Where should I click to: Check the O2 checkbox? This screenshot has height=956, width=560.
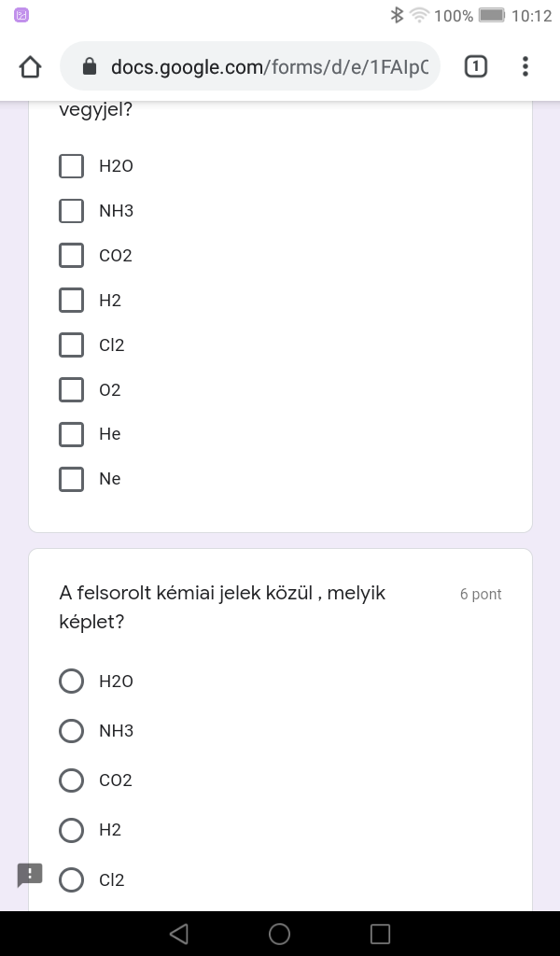[x=72, y=390]
